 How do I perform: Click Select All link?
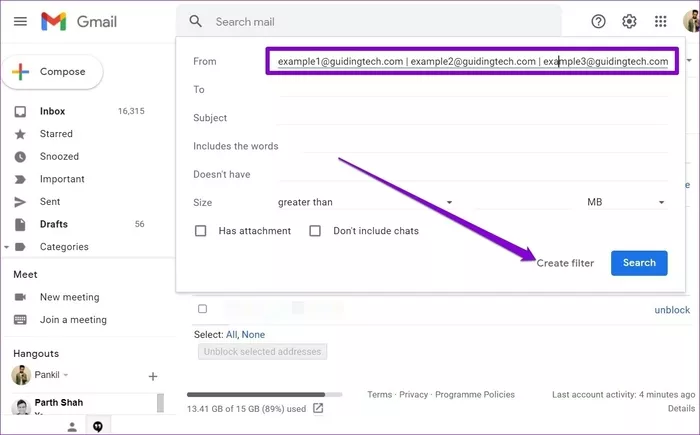232,335
